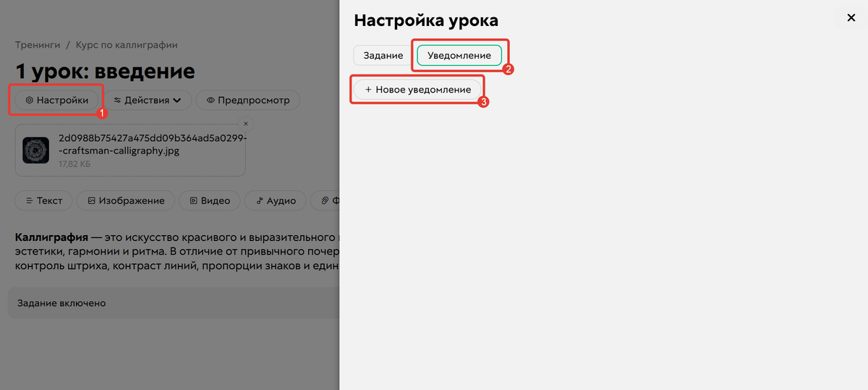Select the Уведомление tab

[x=459, y=56]
